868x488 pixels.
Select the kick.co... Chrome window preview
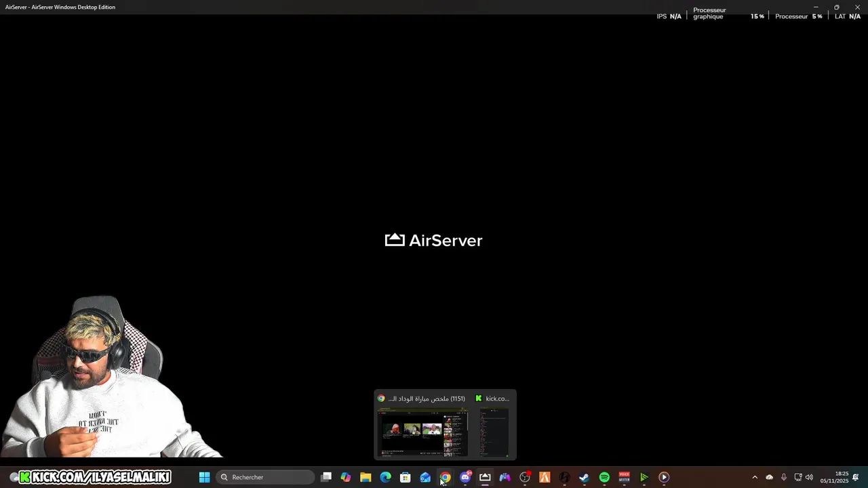tap(494, 424)
